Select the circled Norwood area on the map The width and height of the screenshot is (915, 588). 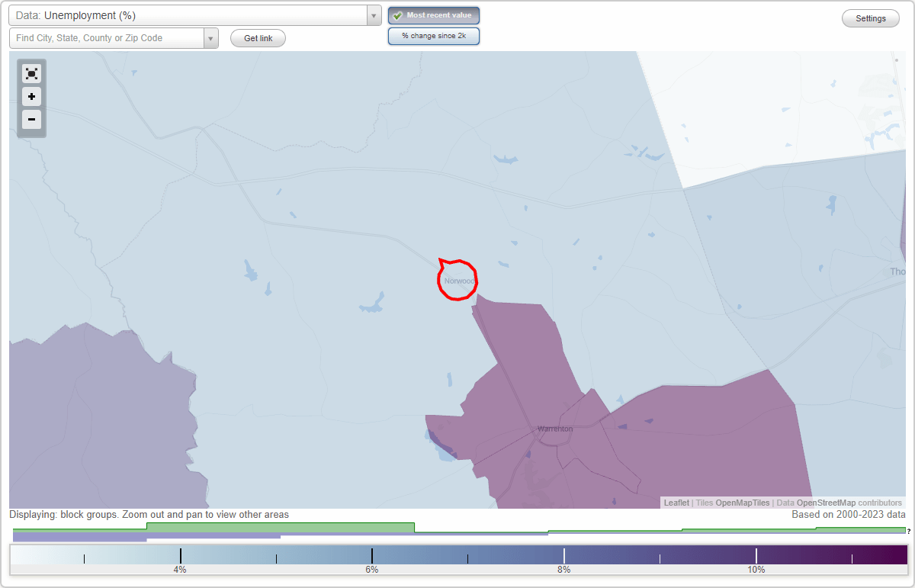[x=456, y=281]
